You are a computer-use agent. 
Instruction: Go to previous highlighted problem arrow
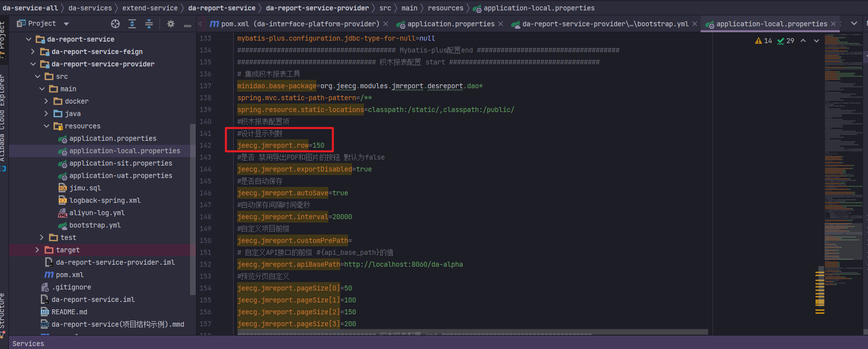803,41
